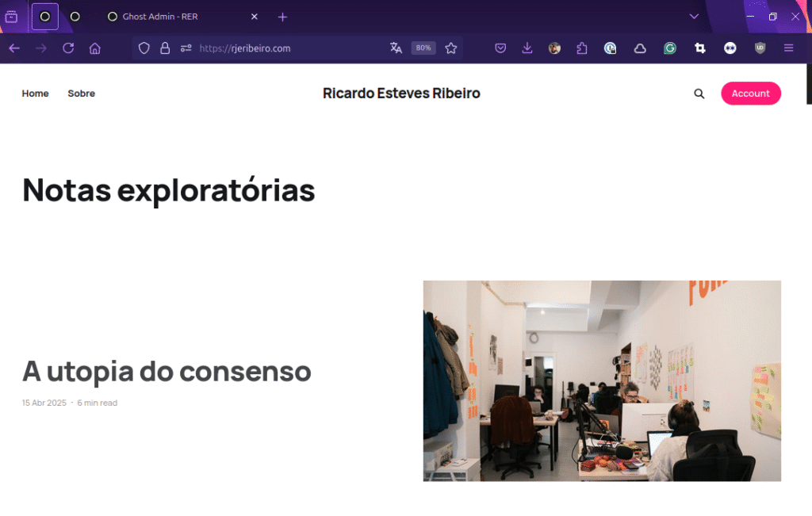Reset the 80% zoom level
This screenshot has height=516, width=812.
coord(423,48)
